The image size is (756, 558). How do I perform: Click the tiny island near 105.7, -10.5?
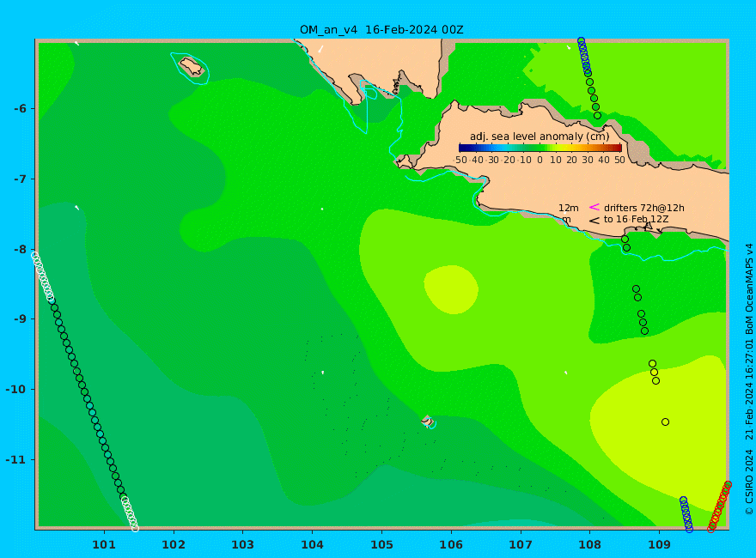click(427, 422)
